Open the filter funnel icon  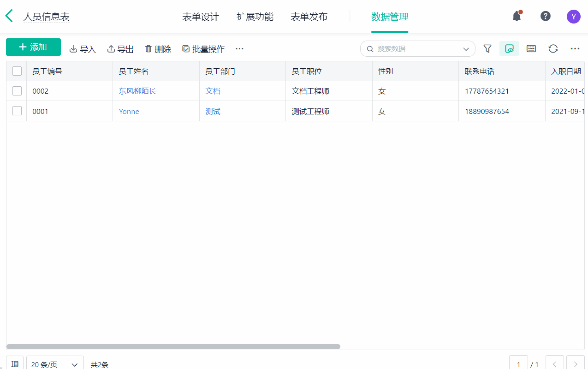[487, 48]
